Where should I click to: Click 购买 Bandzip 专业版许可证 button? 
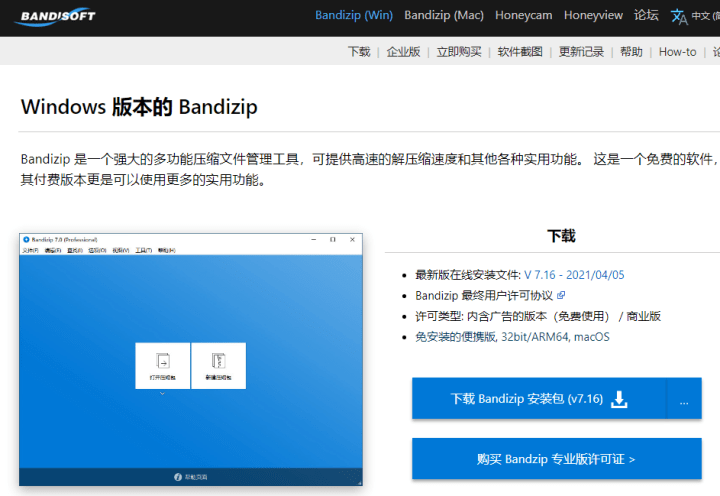click(x=557, y=459)
